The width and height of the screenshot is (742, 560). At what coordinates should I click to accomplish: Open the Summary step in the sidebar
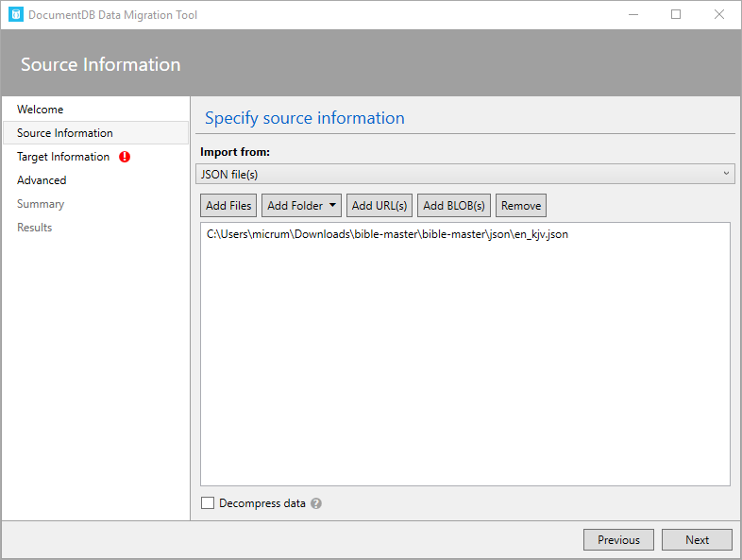(41, 204)
